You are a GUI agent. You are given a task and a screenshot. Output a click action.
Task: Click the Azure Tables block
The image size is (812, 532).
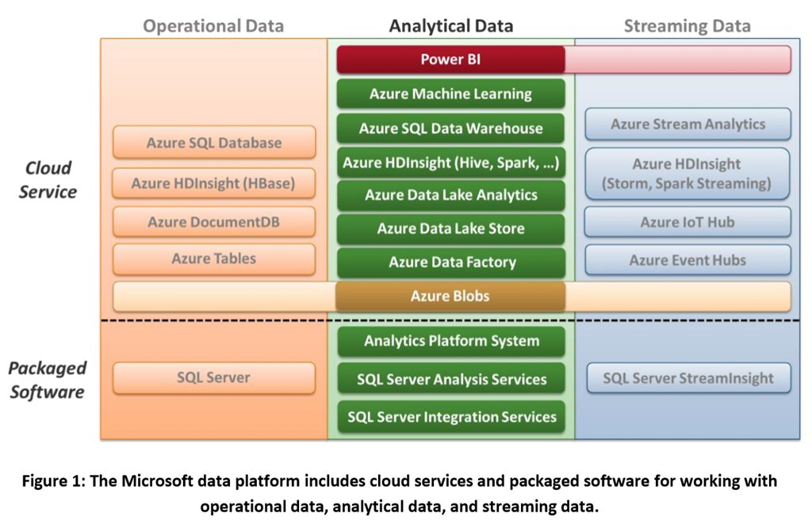tap(213, 259)
